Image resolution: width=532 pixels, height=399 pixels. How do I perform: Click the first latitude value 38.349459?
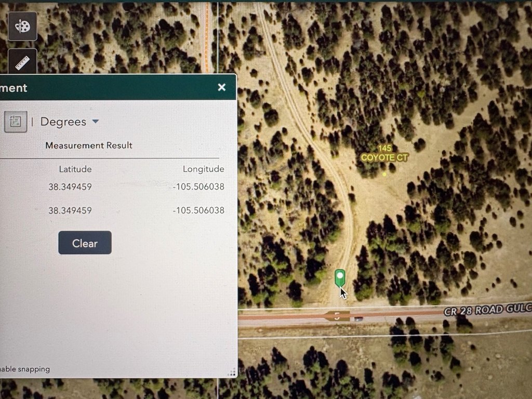(x=70, y=187)
